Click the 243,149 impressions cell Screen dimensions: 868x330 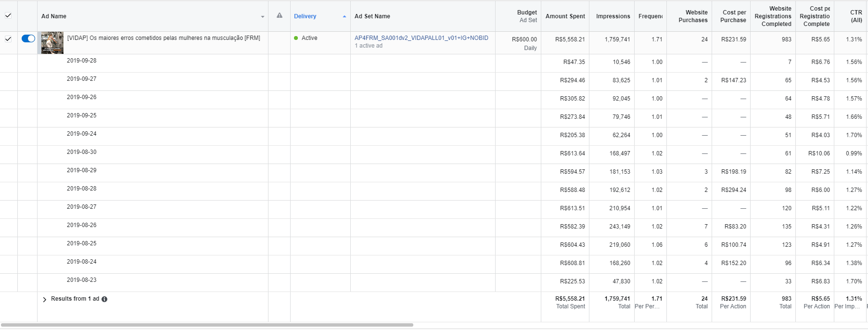(620, 227)
